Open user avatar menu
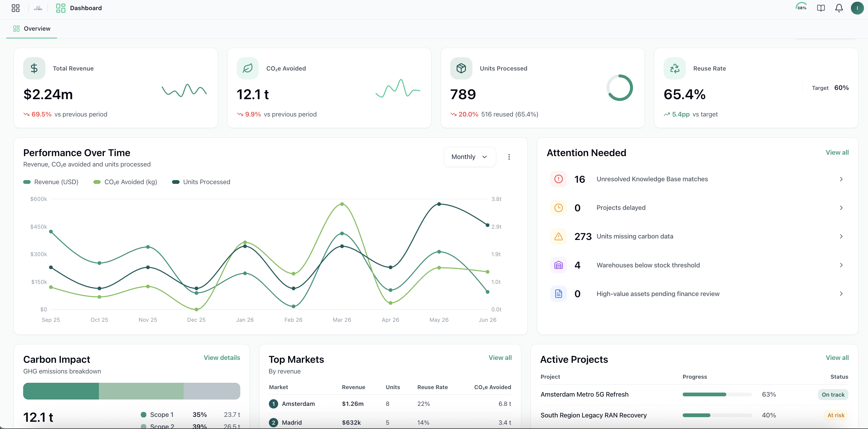 coord(857,8)
